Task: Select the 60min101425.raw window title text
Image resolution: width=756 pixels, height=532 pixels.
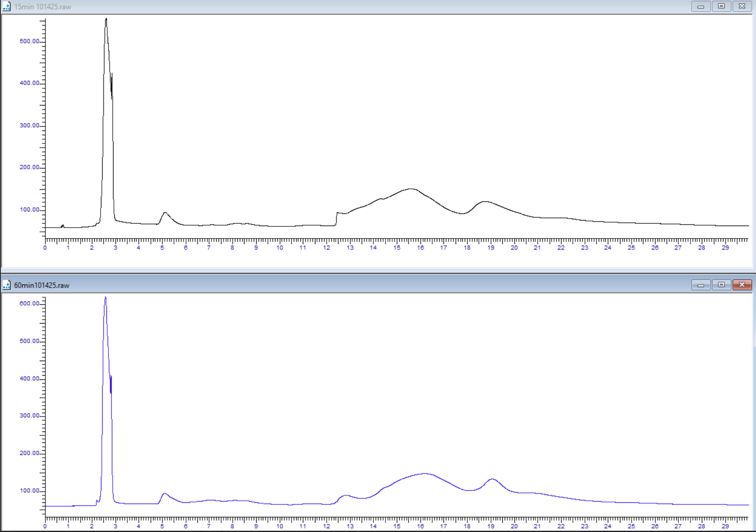Action: pos(42,286)
